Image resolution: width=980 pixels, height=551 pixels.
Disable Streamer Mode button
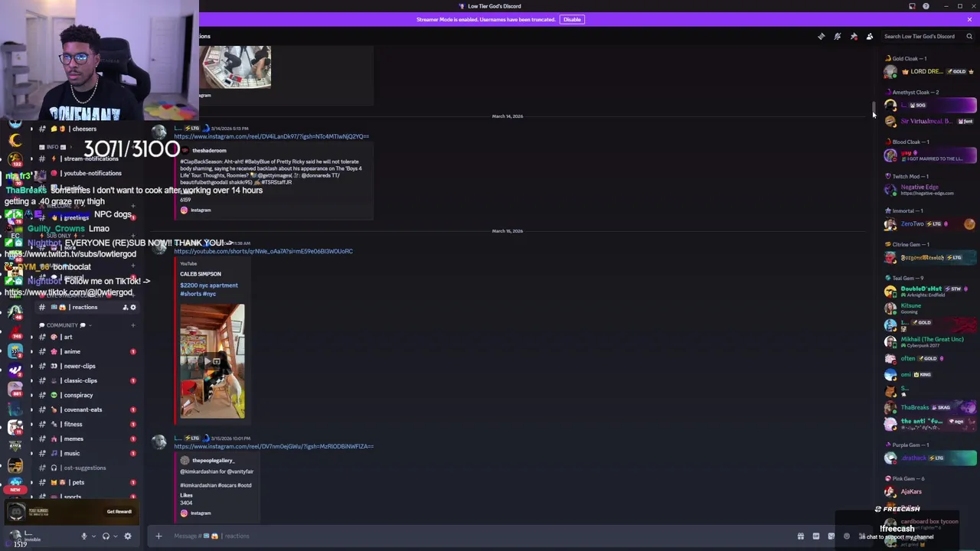(572, 19)
